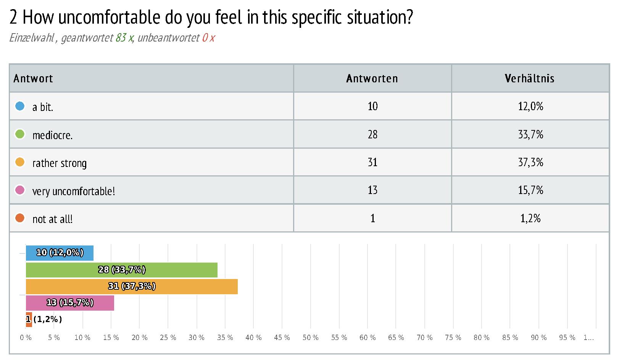Click the answer count 28 cell
This screenshot has width=619, height=364.
(372, 134)
